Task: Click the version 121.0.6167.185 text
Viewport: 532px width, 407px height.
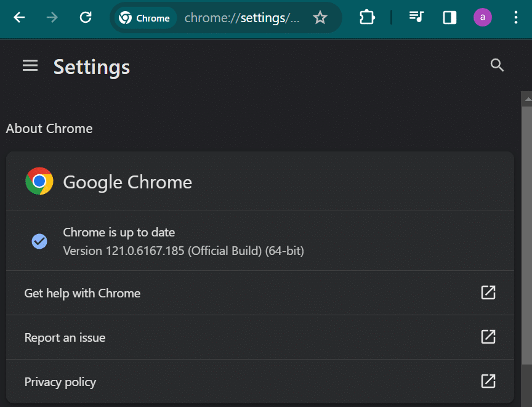Action: [x=183, y=251]
